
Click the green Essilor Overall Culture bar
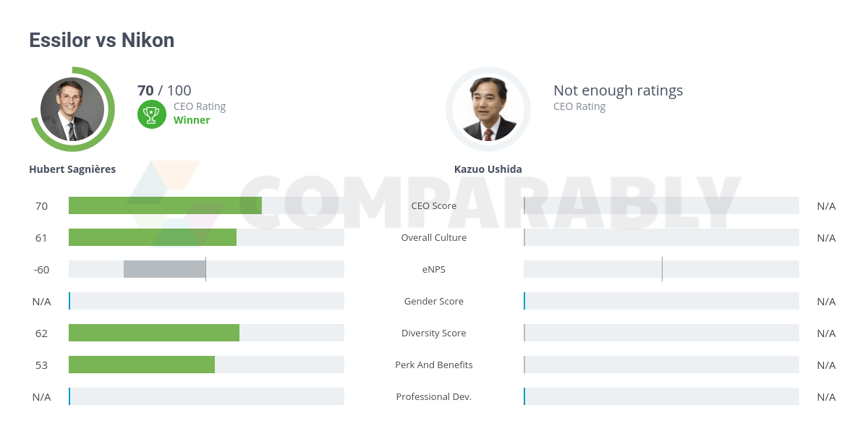pos(152,237)
